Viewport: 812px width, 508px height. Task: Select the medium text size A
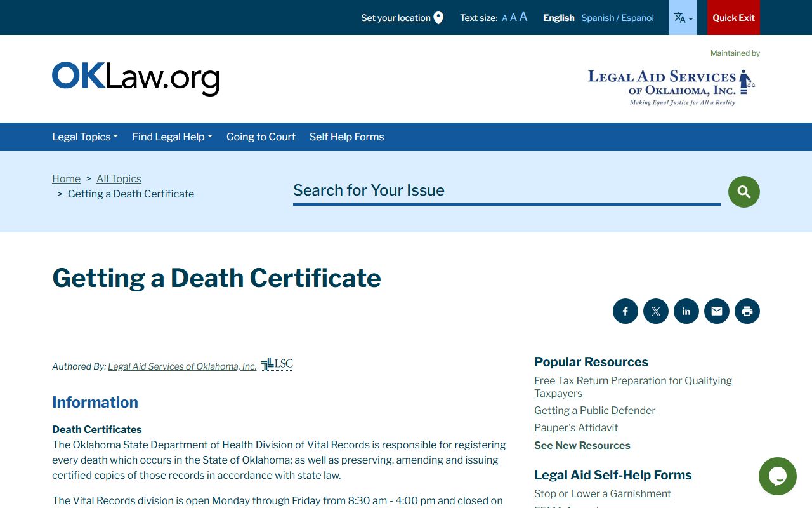[x=514, y=18]
